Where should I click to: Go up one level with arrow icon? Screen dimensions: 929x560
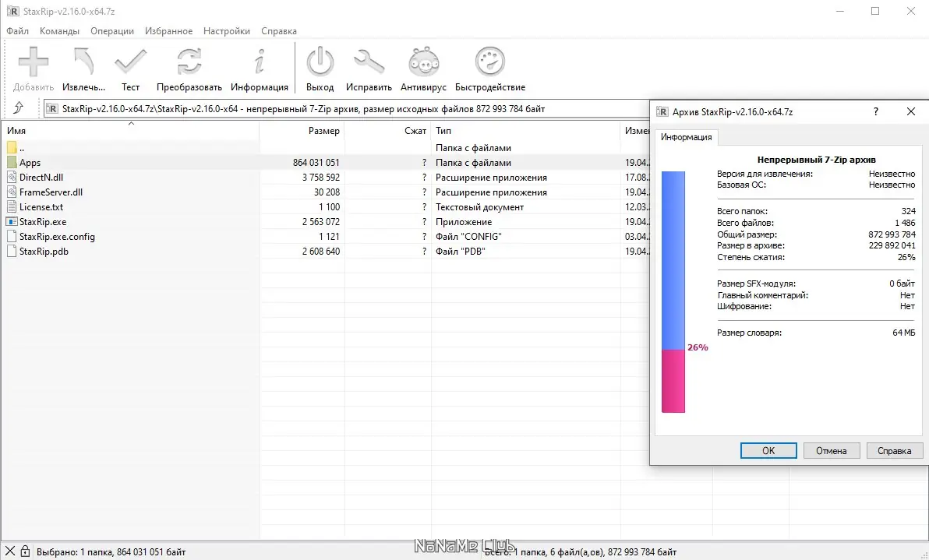(19, 107)
